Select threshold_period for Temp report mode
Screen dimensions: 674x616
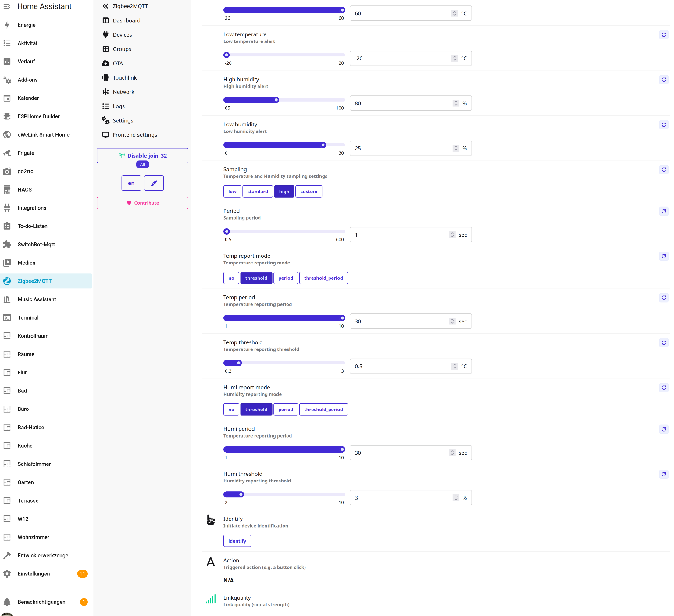click(323, 278)
